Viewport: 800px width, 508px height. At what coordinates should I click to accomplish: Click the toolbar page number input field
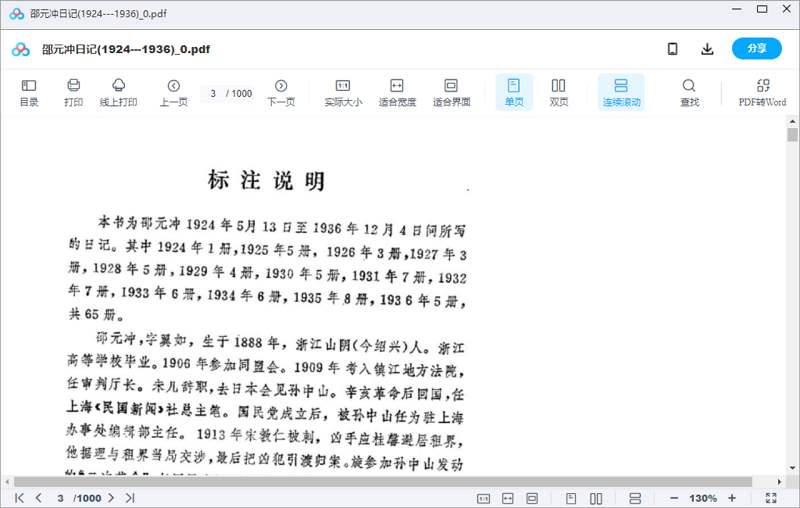coord(213,93)
